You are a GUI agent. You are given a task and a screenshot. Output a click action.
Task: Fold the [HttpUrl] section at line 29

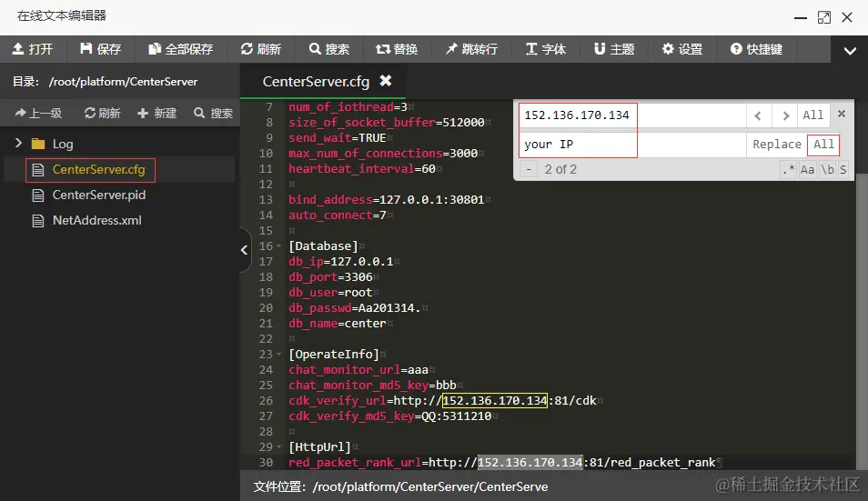279,447
